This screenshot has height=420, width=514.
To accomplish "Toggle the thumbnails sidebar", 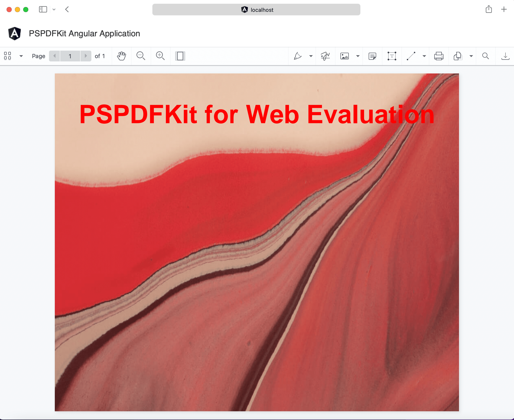I will pos(8,56).
